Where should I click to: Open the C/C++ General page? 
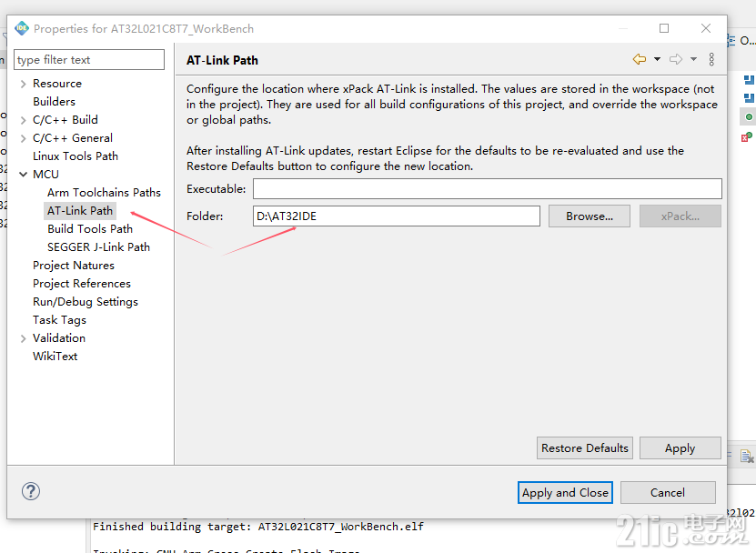pyautogui.click(x=73, y=138)
